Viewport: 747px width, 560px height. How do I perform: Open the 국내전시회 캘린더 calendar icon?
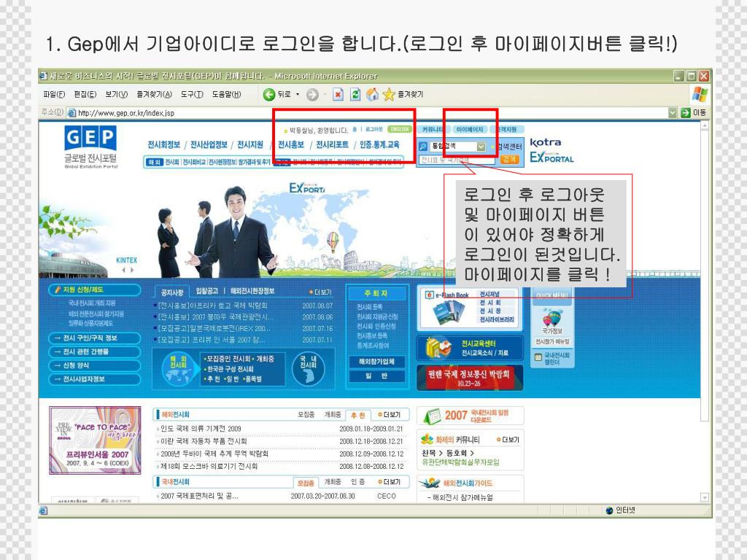pyautogui.click(x=538, y=357)
